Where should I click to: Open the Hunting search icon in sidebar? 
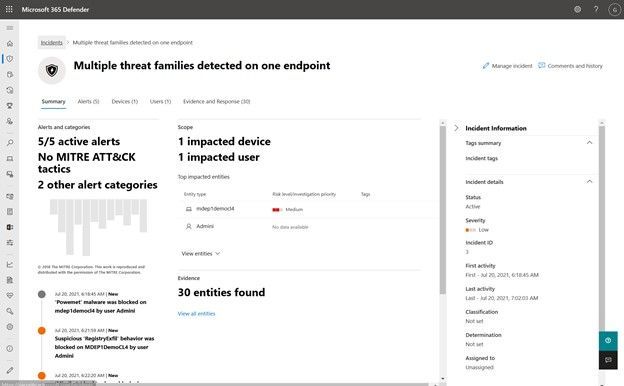click(10, 142)
